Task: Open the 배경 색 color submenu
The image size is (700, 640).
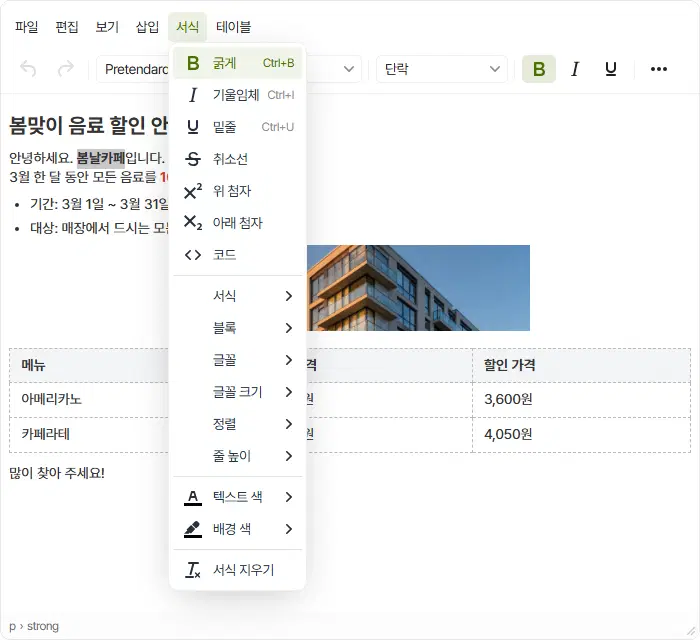Action: click(x=238, y=529)
